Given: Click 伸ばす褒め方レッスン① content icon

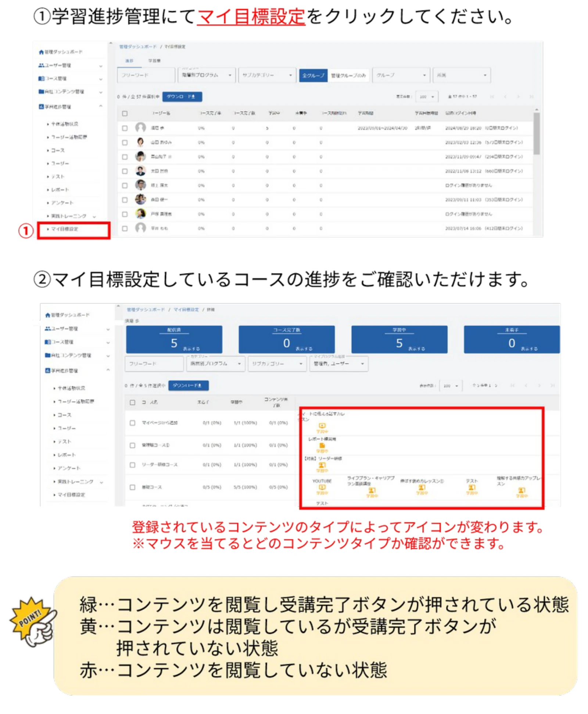Looking at the screenshot, I should (x=422, y=488).
